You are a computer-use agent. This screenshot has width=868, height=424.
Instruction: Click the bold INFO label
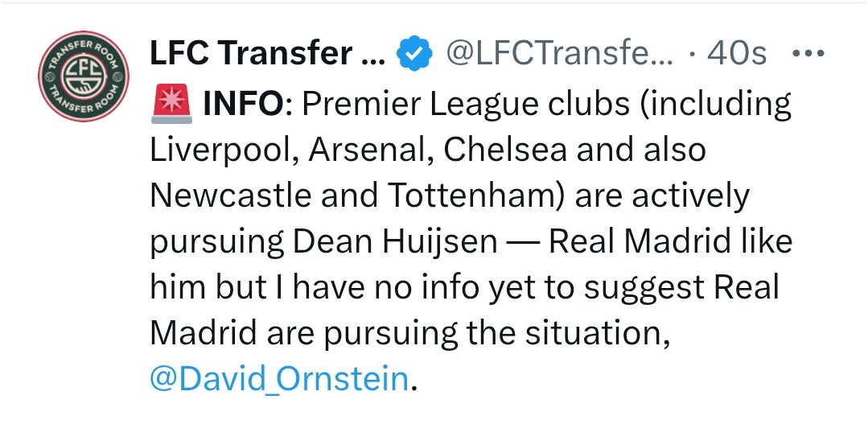tap(244, 105)
